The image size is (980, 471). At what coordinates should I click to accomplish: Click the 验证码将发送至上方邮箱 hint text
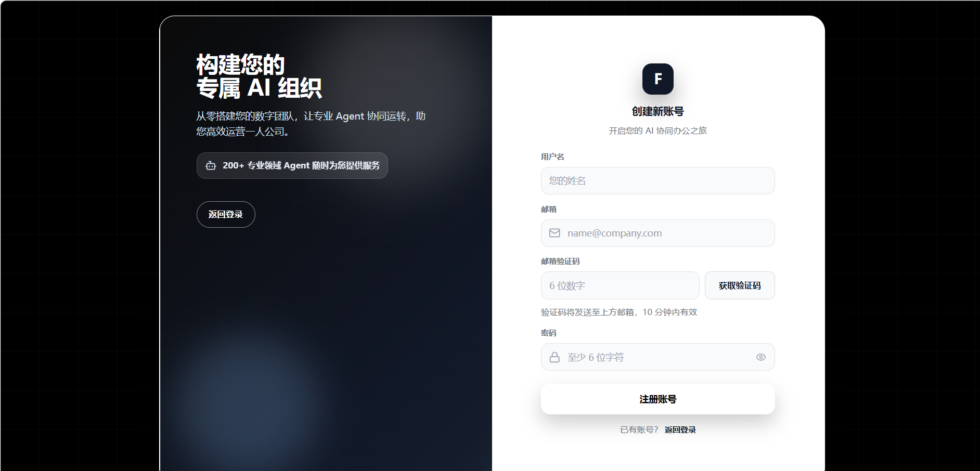point(619,312)
